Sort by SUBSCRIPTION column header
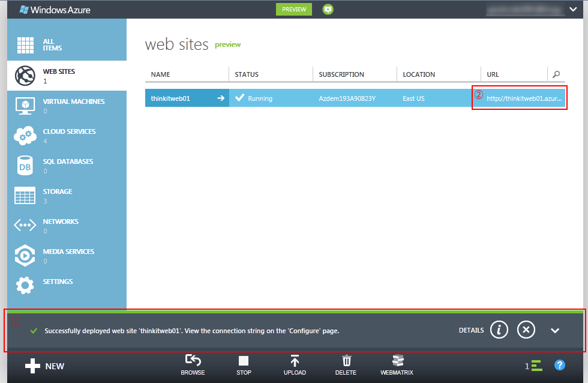The height and width of the screenshot is (383, 588). [341, 74]
